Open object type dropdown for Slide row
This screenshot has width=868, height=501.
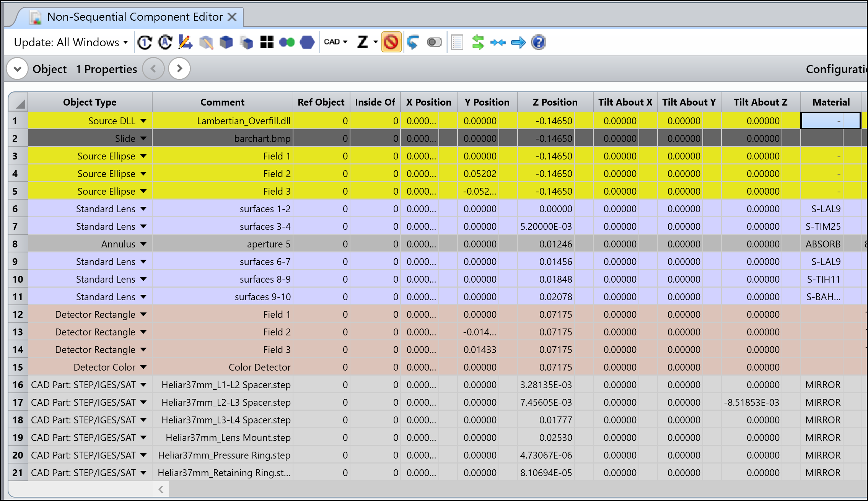143,138
